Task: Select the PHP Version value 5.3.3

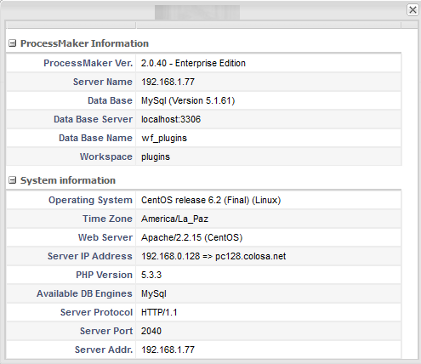Action: pos(151,275)
